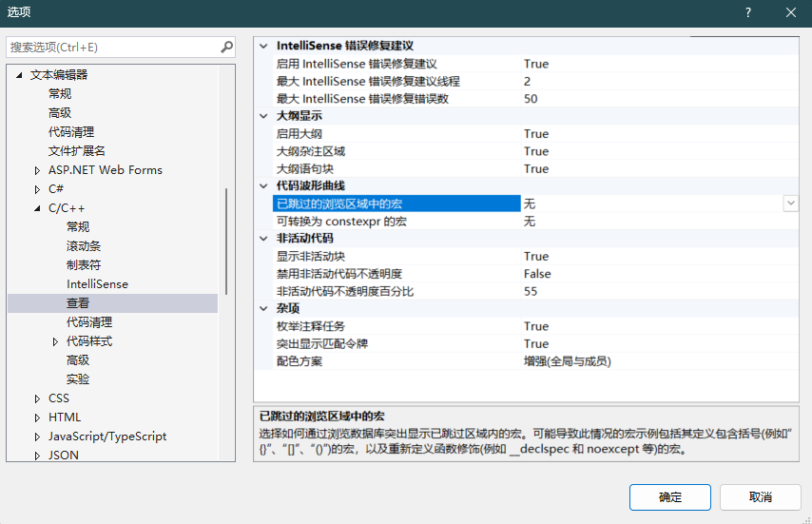Expand the C# options node

(x=37, y=189)
